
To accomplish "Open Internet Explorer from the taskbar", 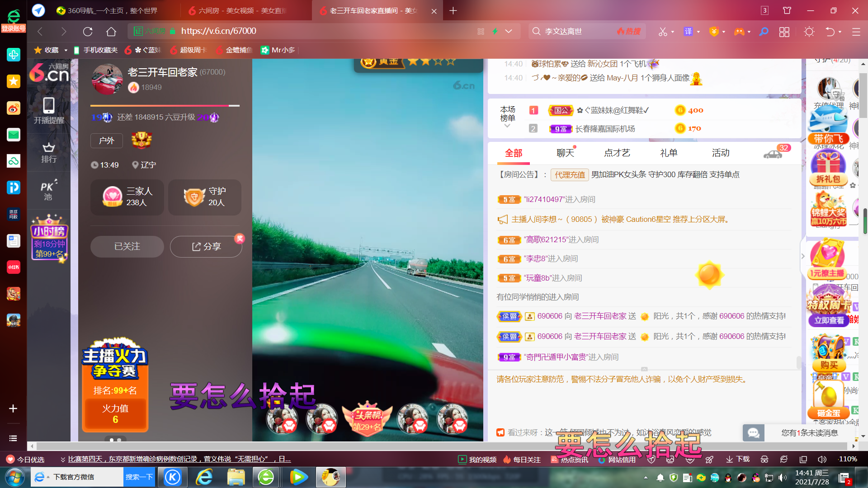I will click(x=204, y=477).
